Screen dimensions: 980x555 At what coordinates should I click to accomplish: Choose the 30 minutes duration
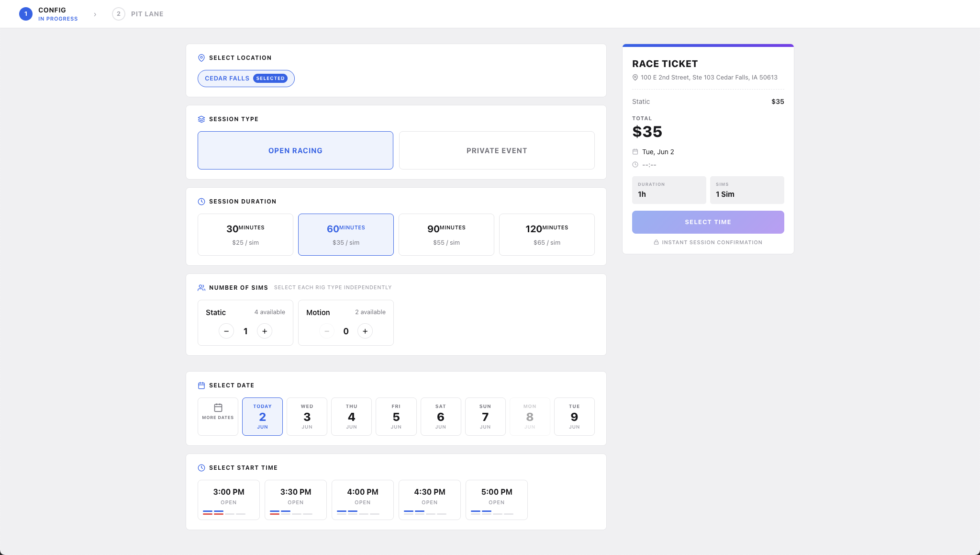coord(245,235)
